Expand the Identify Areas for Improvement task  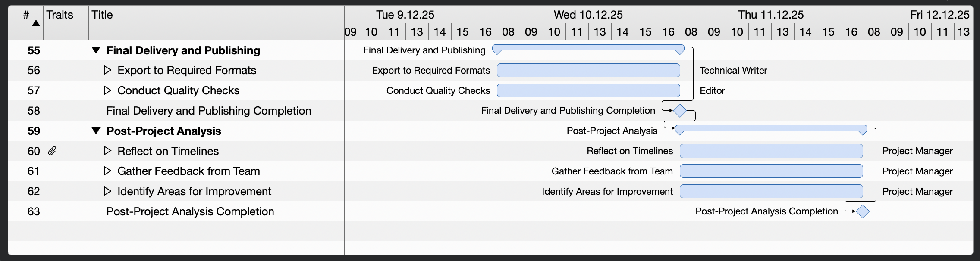[x=107, y=191]
